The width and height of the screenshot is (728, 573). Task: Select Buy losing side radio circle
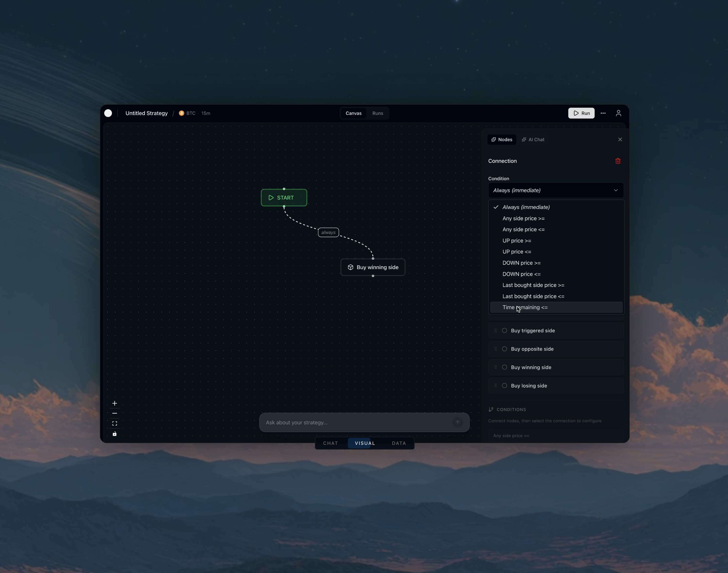(504, 385)
